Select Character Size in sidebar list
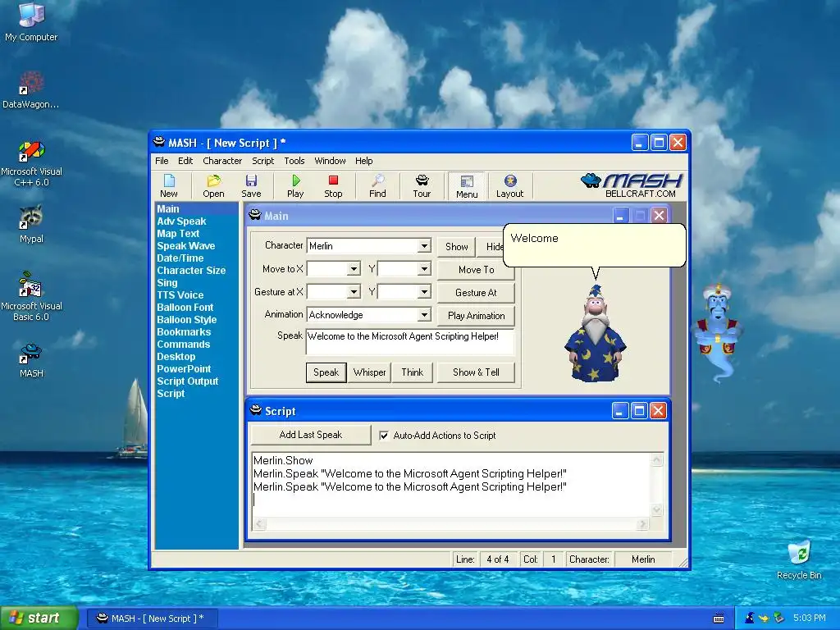The height and width of the screenshot is (630, 840). [191, 271]
